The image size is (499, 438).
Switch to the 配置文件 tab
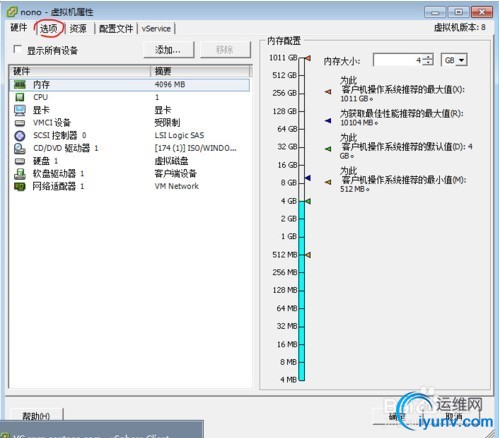116,29
